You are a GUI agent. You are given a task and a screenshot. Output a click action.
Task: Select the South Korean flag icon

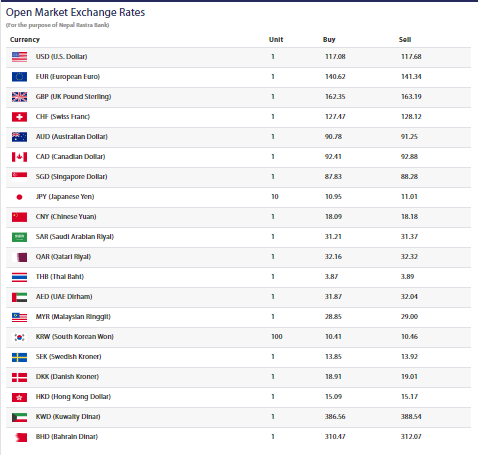[x=19, y=337]
